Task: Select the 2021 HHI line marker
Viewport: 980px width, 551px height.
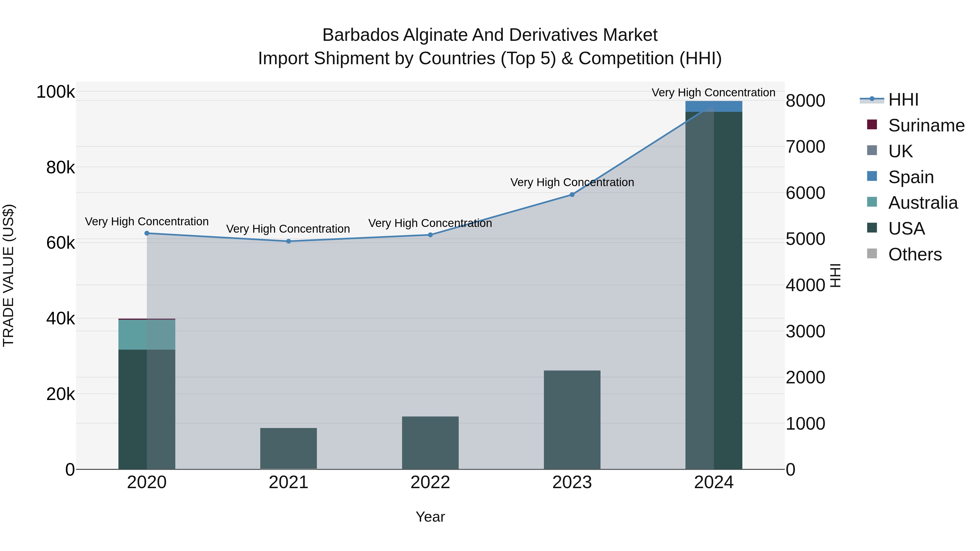Action: 288,241
